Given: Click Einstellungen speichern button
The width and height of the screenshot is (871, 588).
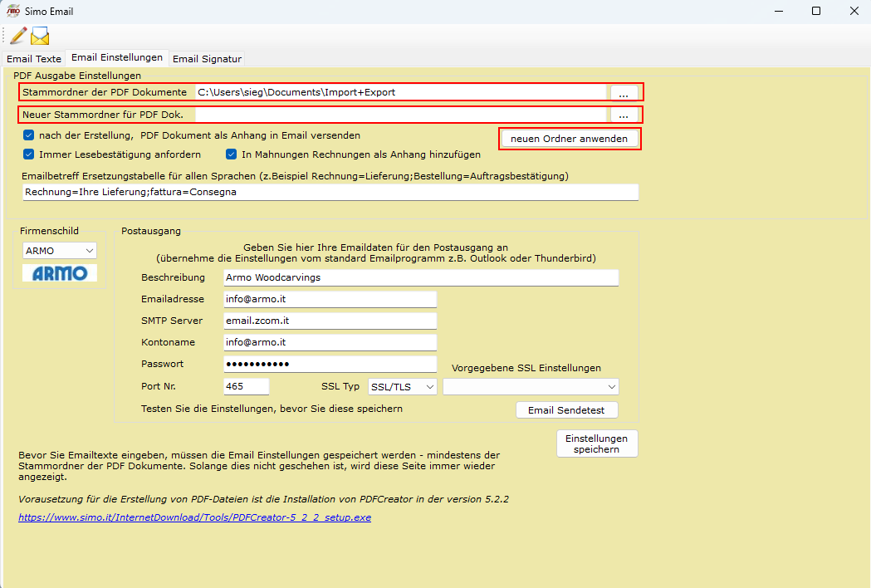Looking at the screenshot, I should pos(596,443).
